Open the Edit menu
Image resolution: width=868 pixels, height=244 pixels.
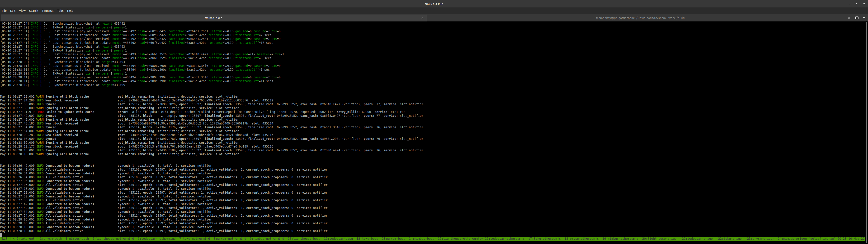point(13,11)
